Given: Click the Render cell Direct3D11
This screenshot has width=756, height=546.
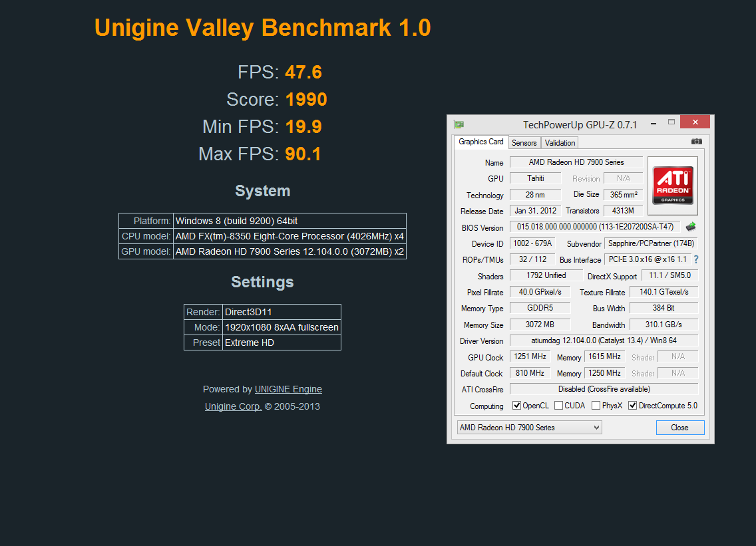Looking at the screenshot, I should click(x=282, y=312).
